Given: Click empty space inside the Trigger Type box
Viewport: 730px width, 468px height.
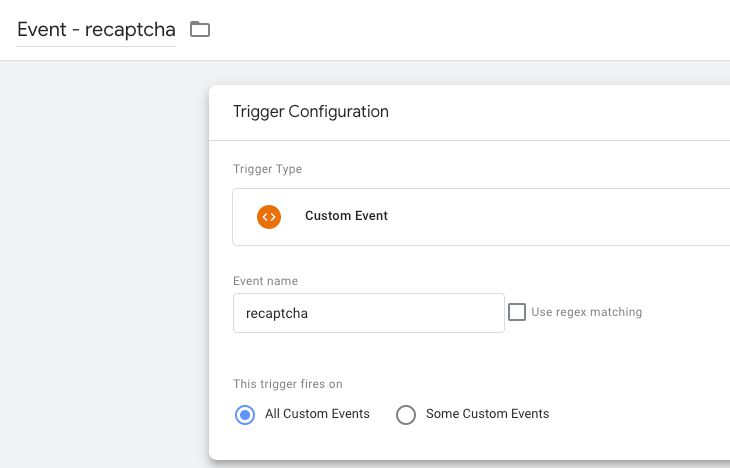Looking at the screenshot, I should 559,217.
